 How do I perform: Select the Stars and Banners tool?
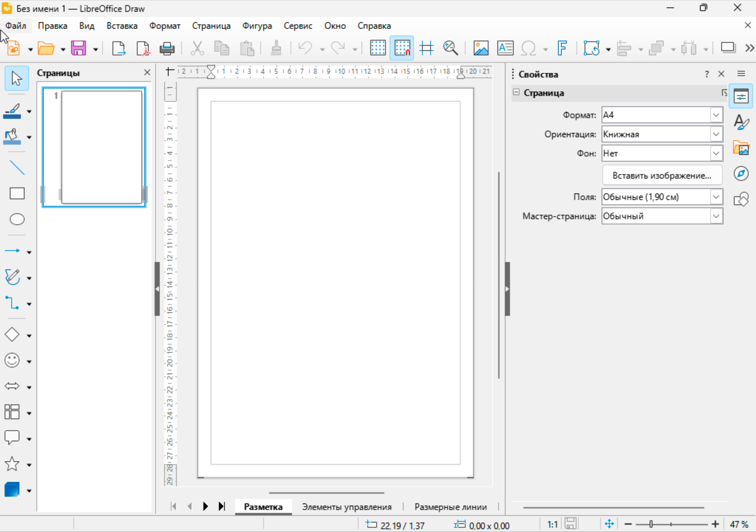[x=12, y=464]
